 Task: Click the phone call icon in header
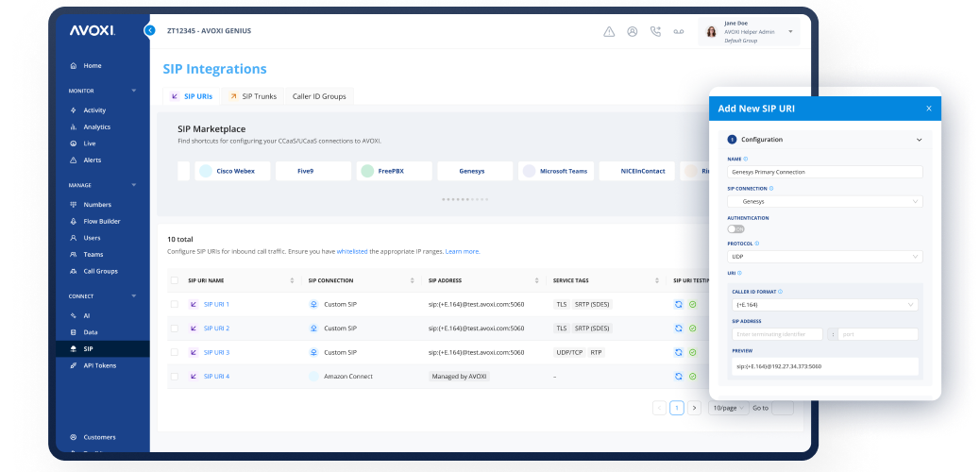click(x=655, y=31)
